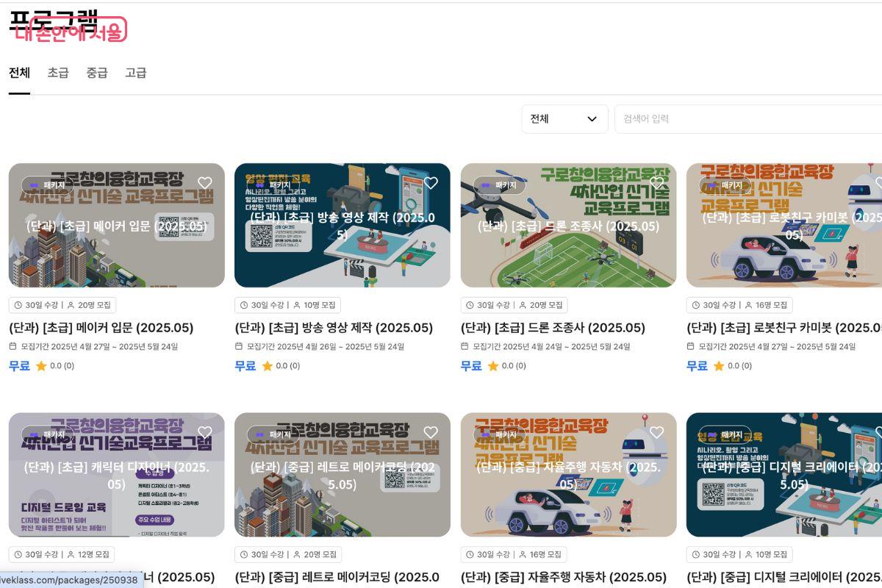This screenshot has height=588, width=882.
Task: Click the 내 손안에 서울 logo
Action: coord(70,29)
